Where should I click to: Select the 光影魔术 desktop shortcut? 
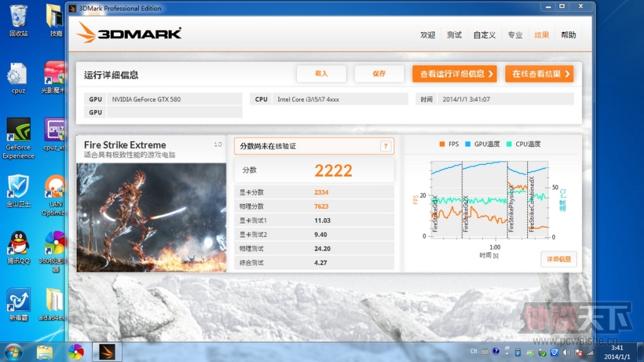point(54,78)
